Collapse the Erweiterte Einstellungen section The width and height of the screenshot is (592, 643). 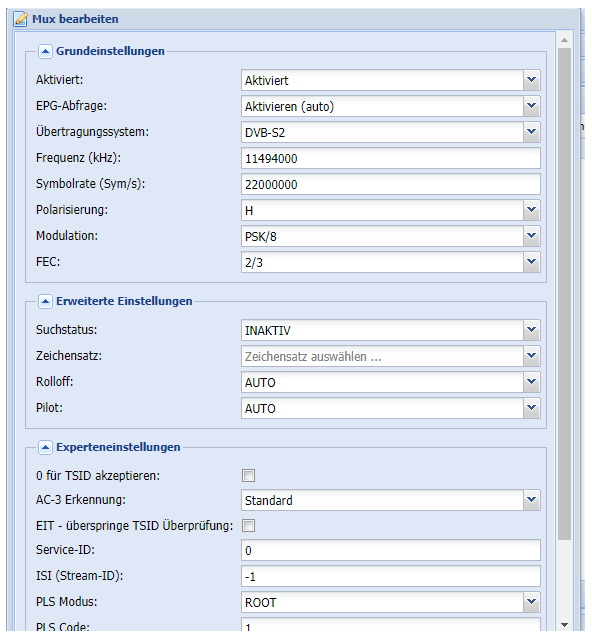[45, 301]
